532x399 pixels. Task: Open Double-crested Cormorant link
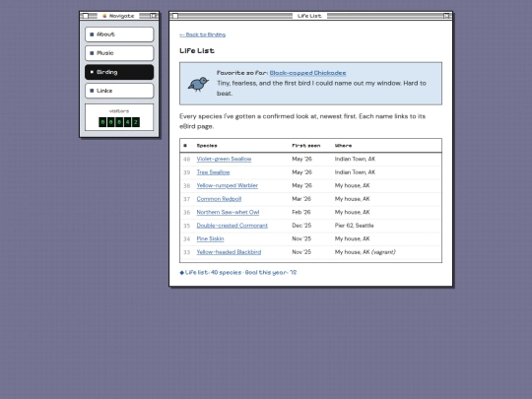point(233,226)
